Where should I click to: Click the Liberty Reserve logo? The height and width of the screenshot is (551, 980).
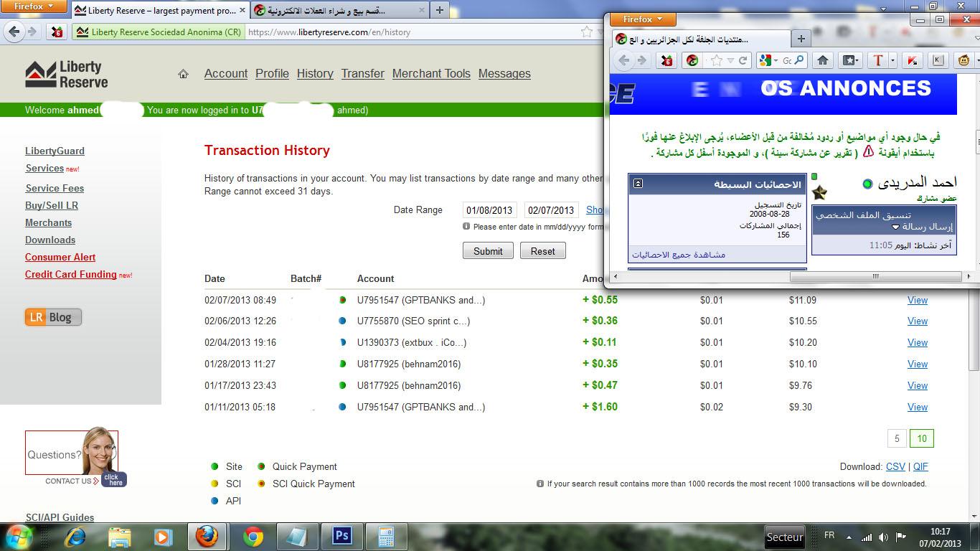click(66, 74)
